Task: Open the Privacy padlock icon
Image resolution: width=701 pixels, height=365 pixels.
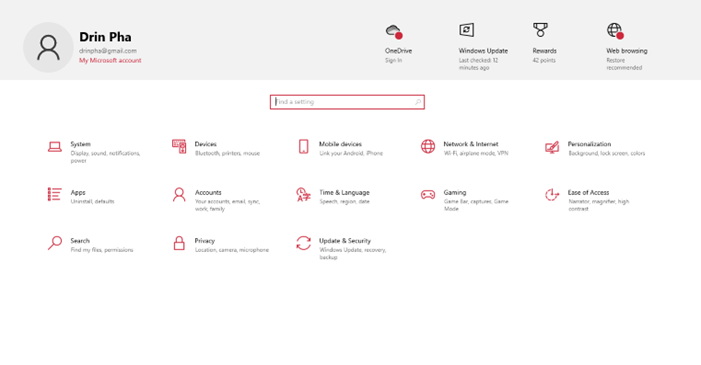Action: coord(179,243)
